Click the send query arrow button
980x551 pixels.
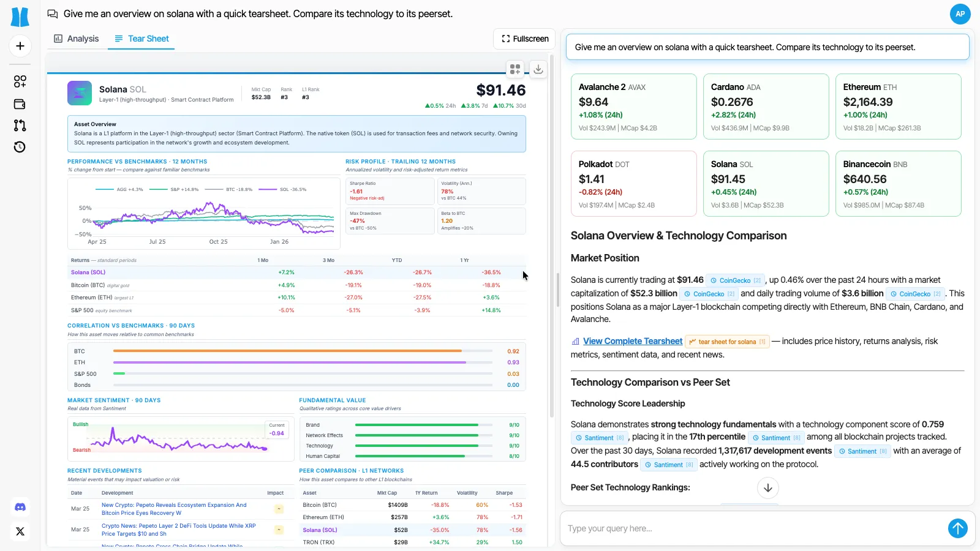957,528
